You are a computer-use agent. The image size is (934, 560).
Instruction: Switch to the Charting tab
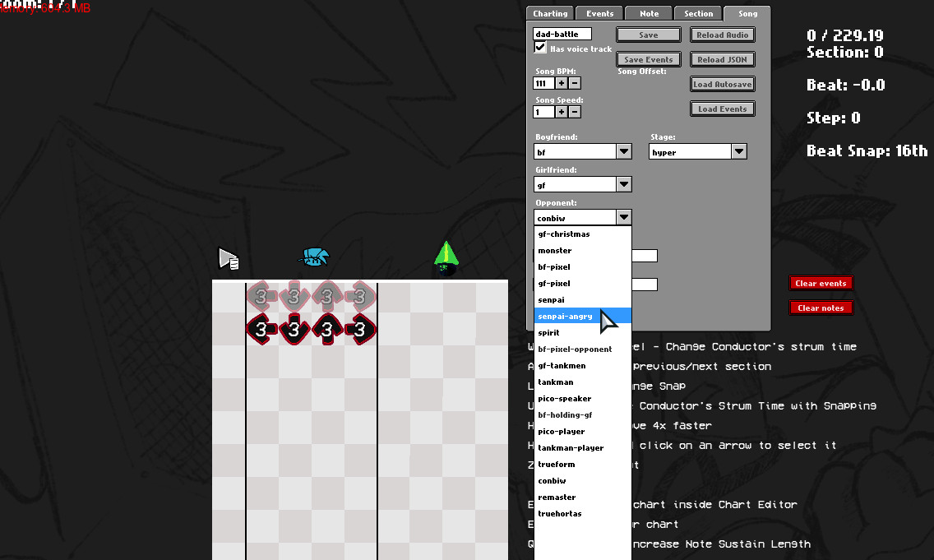(550, 14)
